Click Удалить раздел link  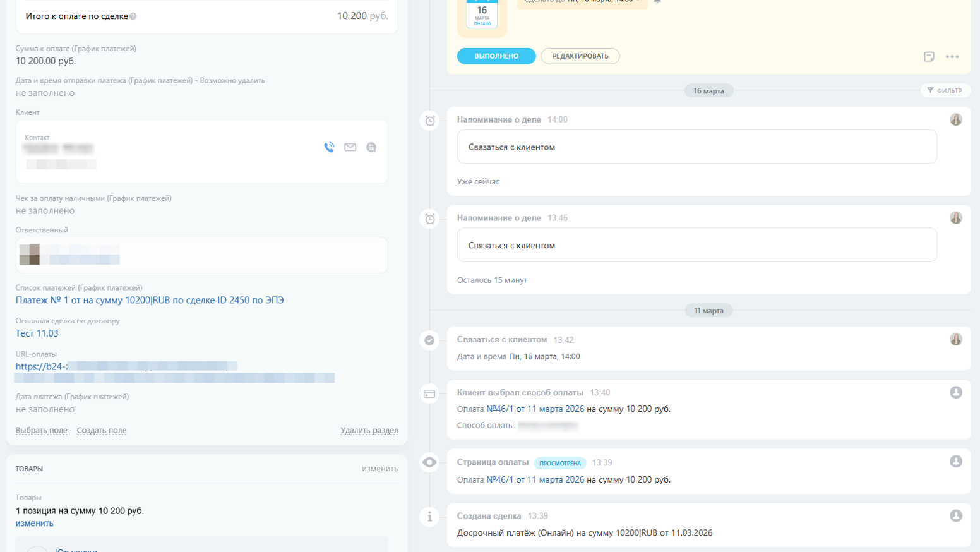click(x=369, y=431)
